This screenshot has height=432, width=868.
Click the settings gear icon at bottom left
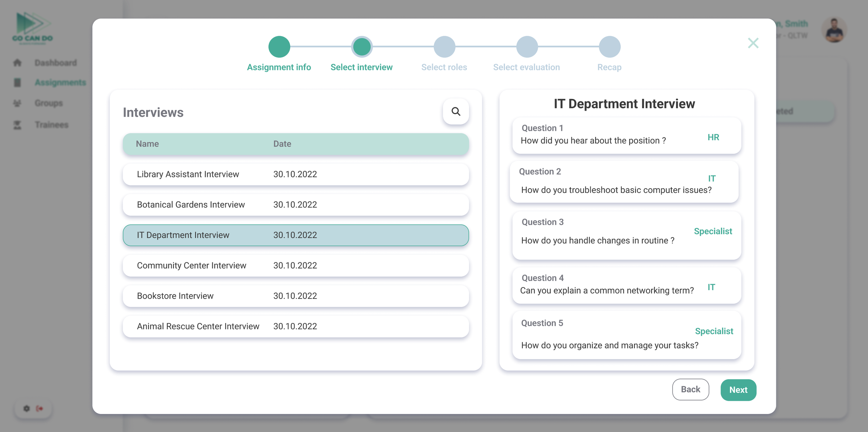coord(26,408)
